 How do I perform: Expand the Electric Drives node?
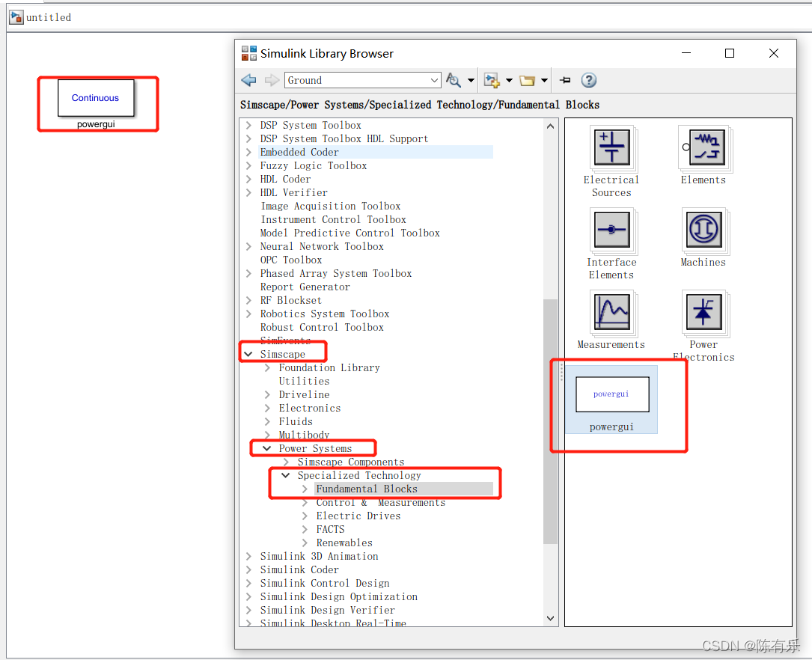tap(305, 516)
